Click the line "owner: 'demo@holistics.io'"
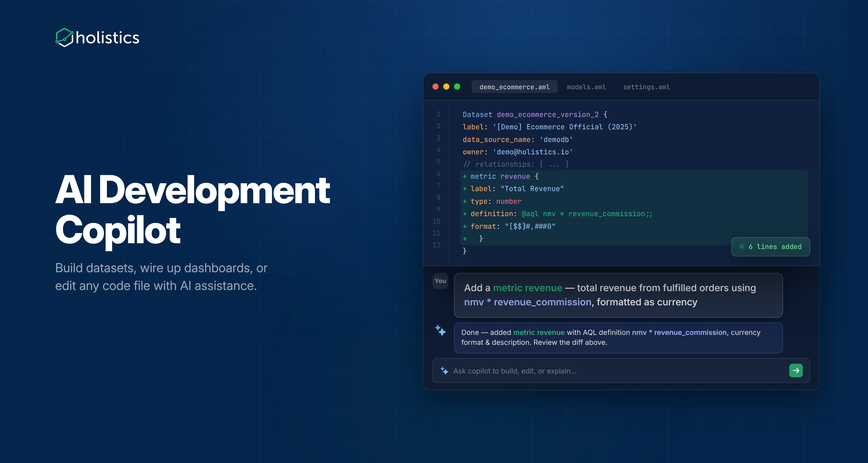Viewport: 868px width, 463px height. (x=517, y=152)
